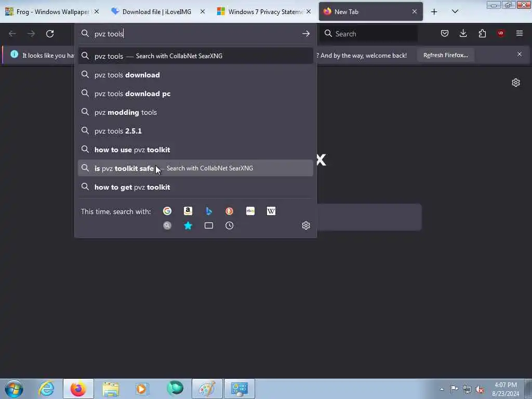
Task: Open Windows Media Player from taskbar
Action: [x=142, y=389]
